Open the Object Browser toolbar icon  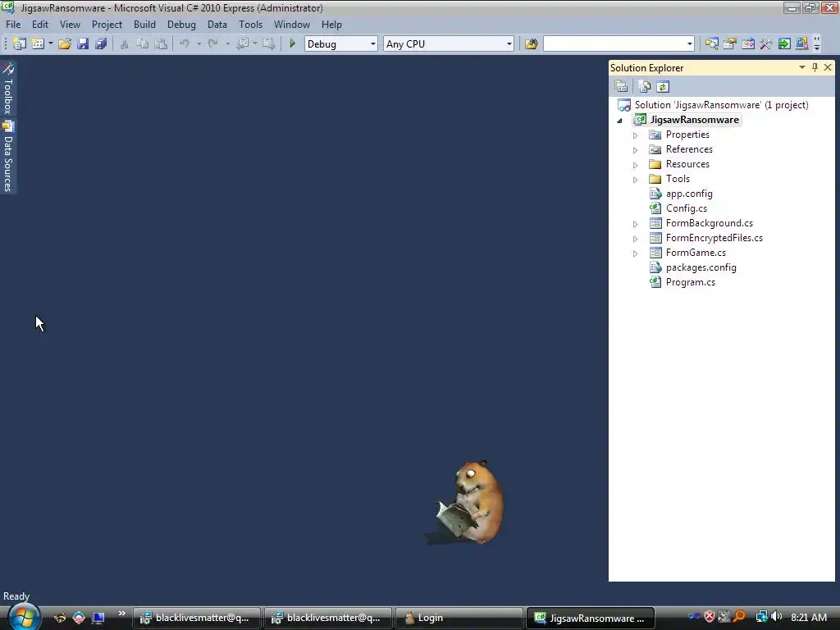point(748,44)
